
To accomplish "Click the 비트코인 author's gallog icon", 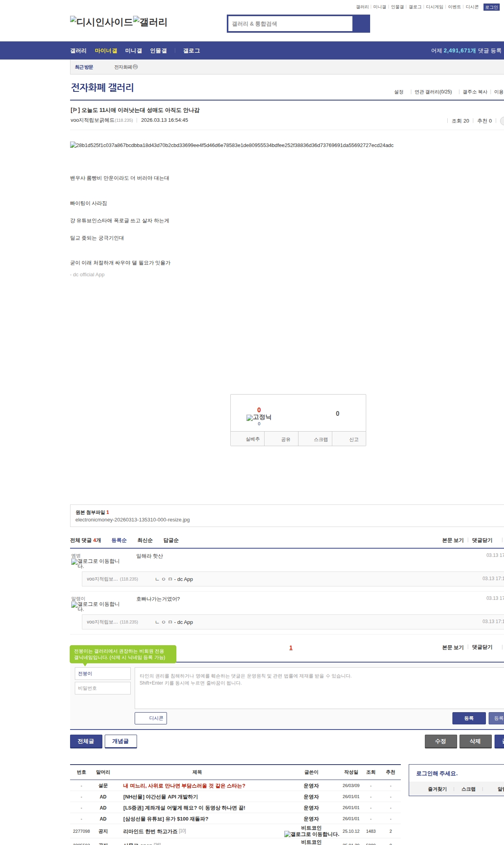I will [x=287, y=834].
